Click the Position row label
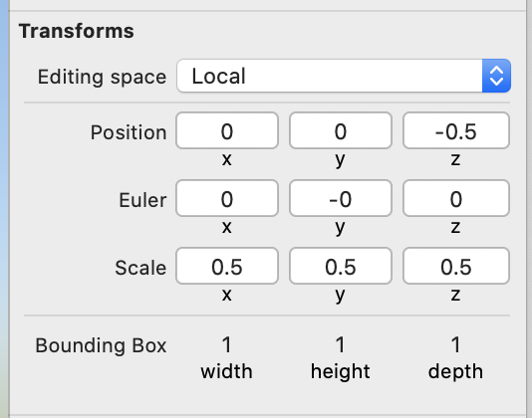Screen dimensions: 532x418 coord(129,132)
